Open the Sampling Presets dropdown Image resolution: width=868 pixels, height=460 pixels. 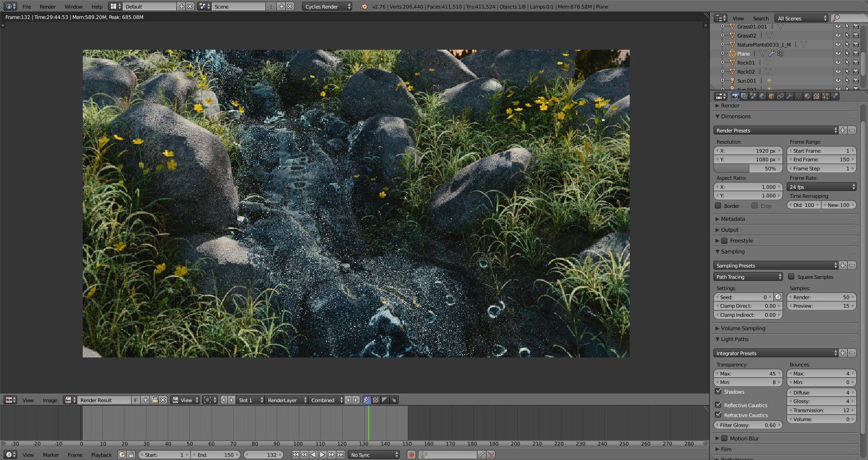pyautogui.click(x=776, y=265)
